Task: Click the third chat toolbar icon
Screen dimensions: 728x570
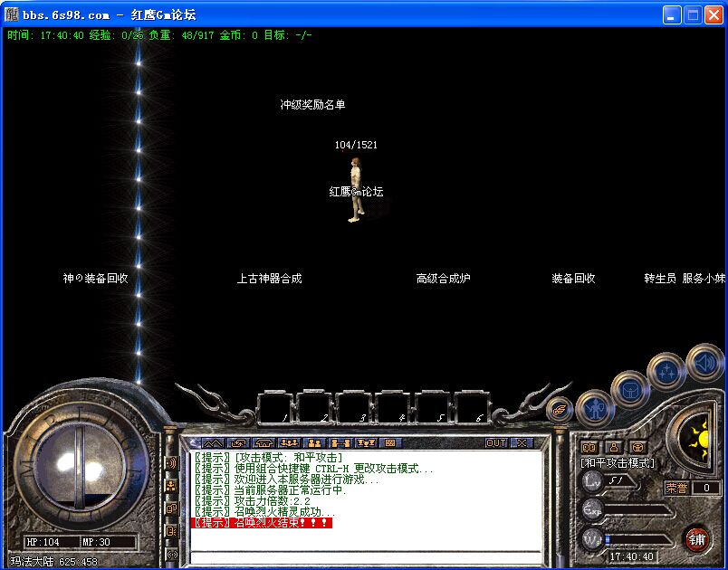Action: (264, 443)
